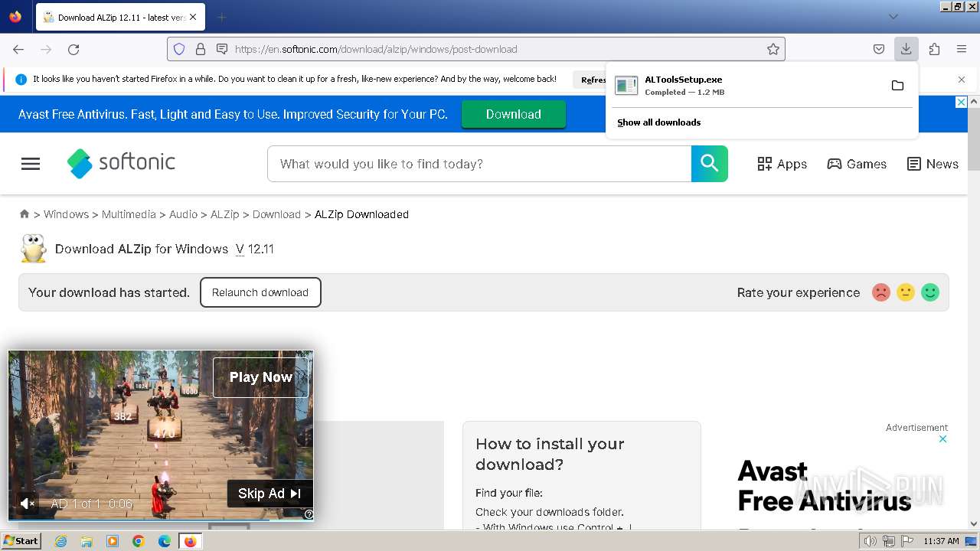Click Avast banner Download button

click(513, 114)
